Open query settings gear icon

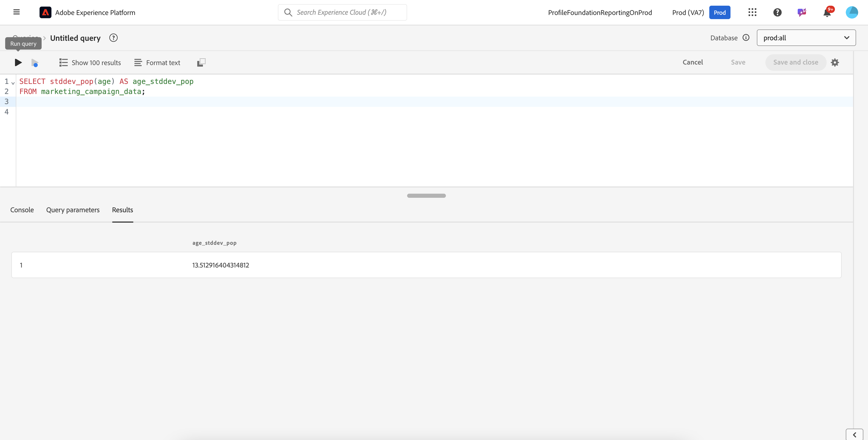835,62
